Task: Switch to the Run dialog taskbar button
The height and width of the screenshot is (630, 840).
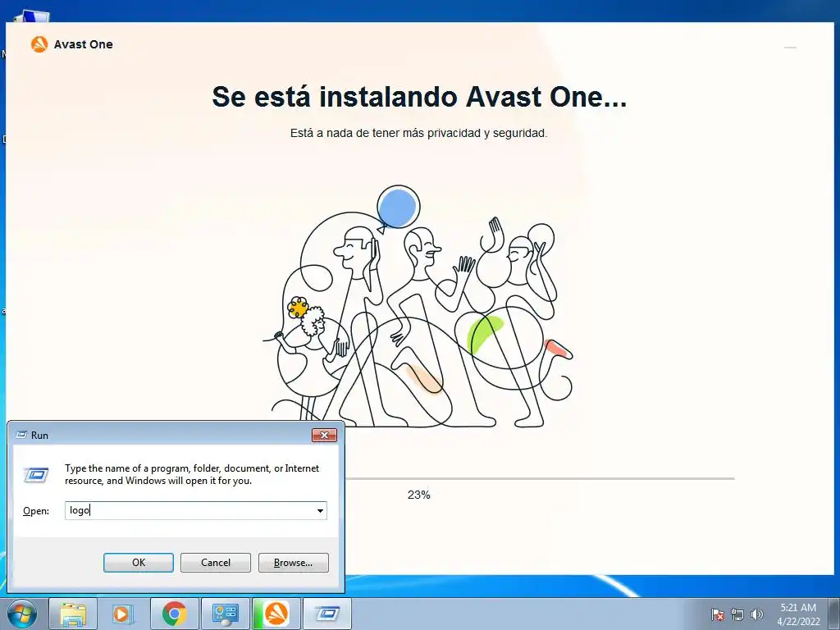Action: pos(326,614)
